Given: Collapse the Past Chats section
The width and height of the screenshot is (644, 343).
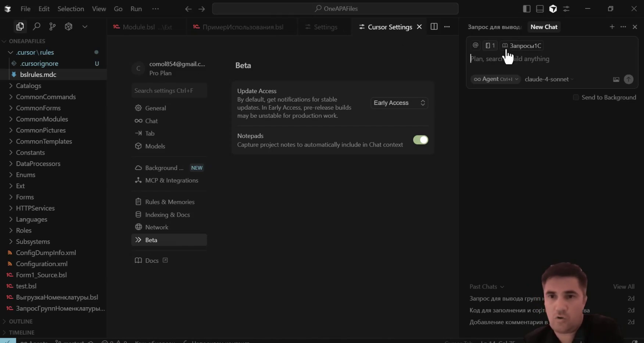Looking at the screenshot, I should (487, 287).
